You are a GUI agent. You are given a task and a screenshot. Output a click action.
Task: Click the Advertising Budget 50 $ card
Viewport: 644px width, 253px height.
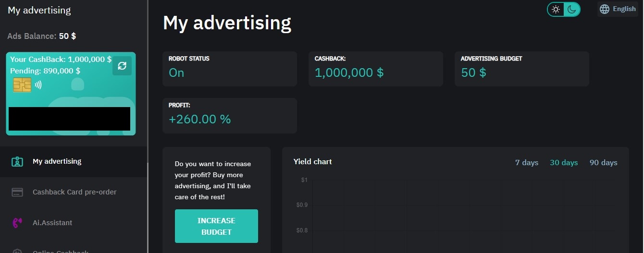click(521, 69)
